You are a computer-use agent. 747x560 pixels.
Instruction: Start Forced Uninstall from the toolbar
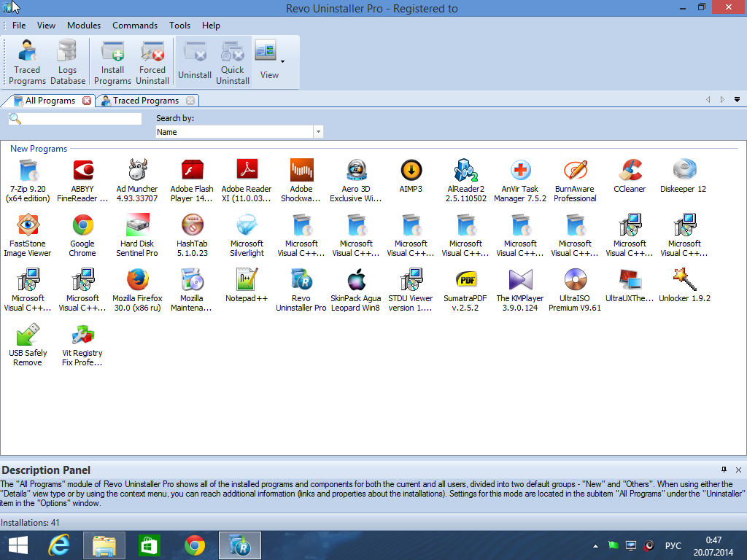point(152,63)
